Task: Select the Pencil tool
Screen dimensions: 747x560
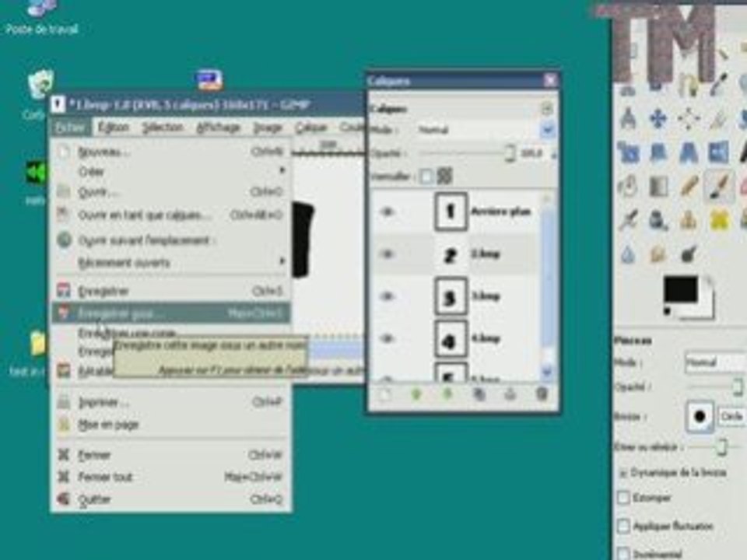Action: 689,187
